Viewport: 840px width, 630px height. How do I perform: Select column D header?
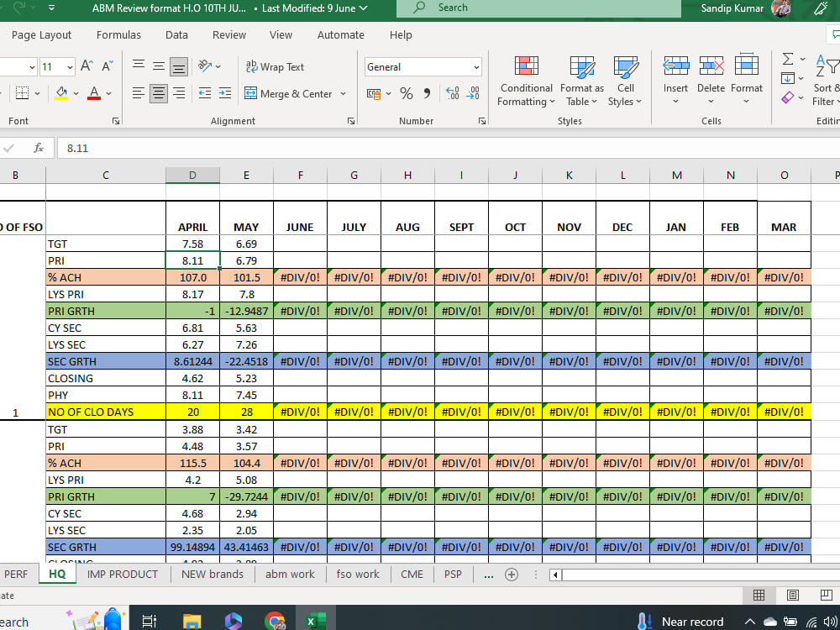pos(192,176)
